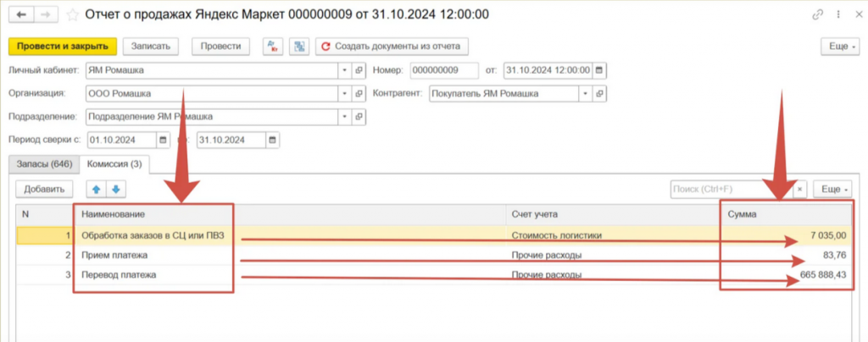Move row down with blue arrow

[116, 189]
